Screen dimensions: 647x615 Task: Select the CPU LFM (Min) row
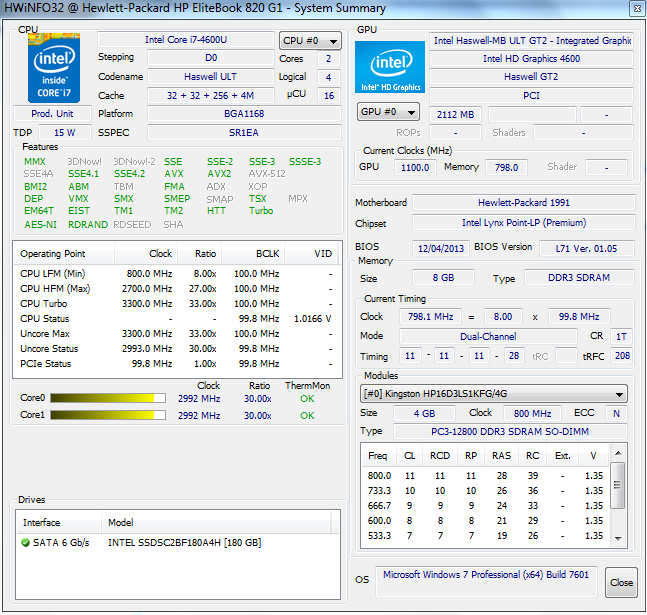pos(177,274)
